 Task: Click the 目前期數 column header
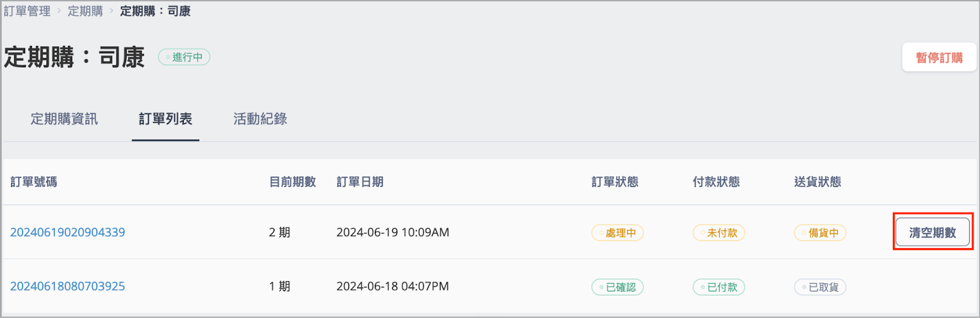click(x=293, y=182)
